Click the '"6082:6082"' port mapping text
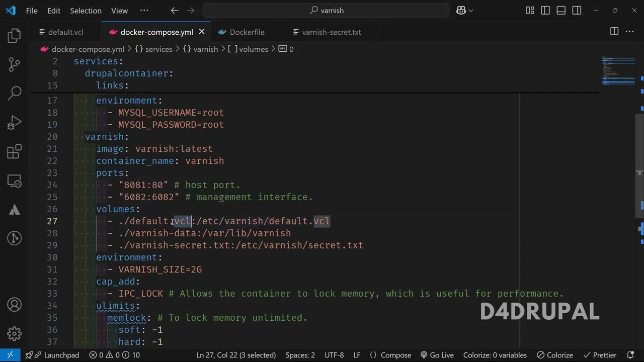 point(149,197)
